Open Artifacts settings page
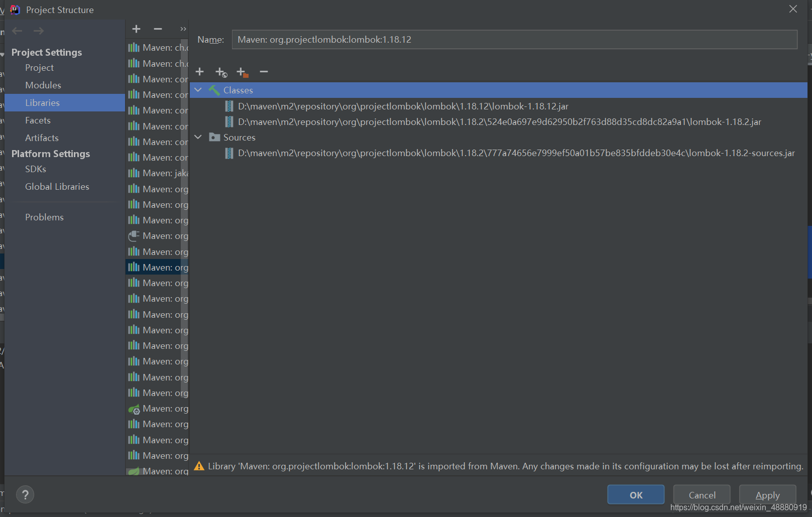The image size is (812, 517). [x=42, y=138]
